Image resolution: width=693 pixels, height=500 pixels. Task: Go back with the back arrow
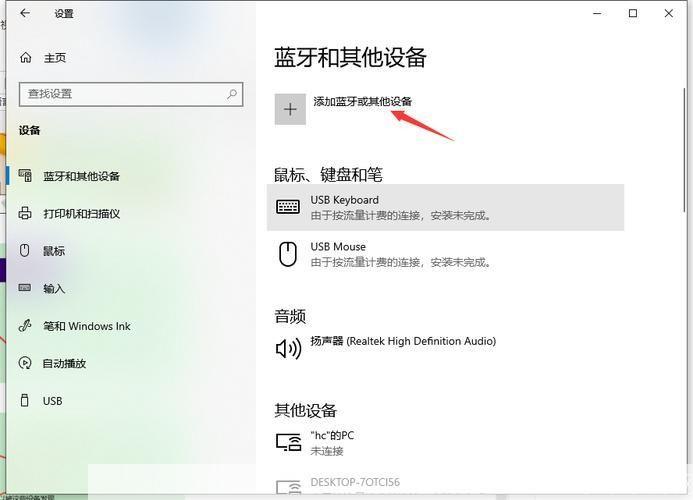pyautogui.click(x=25, y=13)
